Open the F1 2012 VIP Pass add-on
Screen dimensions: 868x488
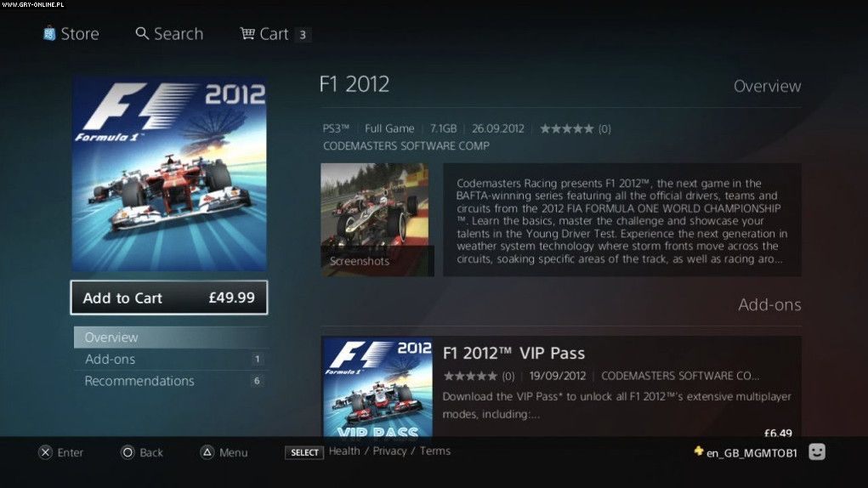tap(561, 386)
